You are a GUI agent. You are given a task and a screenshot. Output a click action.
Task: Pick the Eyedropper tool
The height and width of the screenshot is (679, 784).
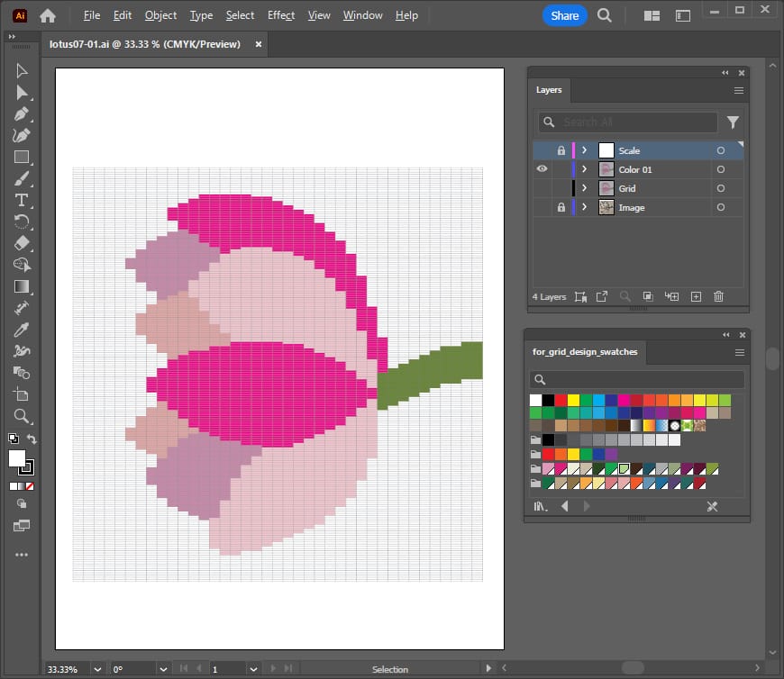coord(22,330)
